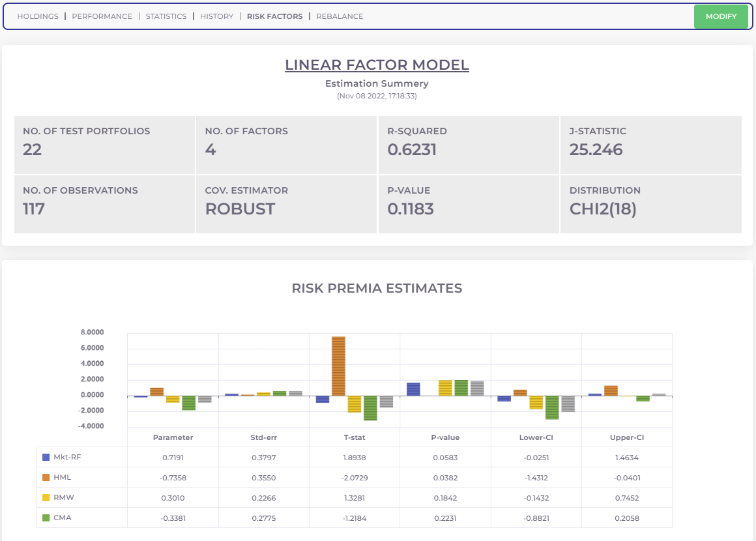Switch to the Rebalance tab

coord(340,16)
